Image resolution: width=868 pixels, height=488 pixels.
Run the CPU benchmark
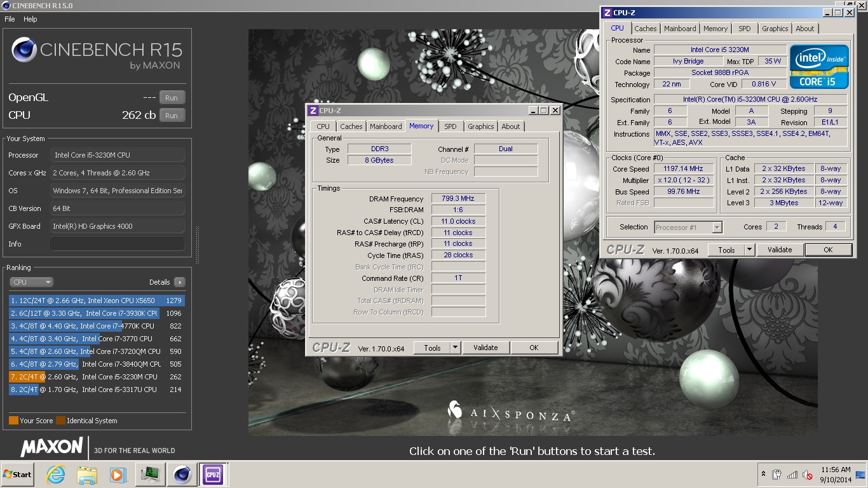tap(172, 116)
